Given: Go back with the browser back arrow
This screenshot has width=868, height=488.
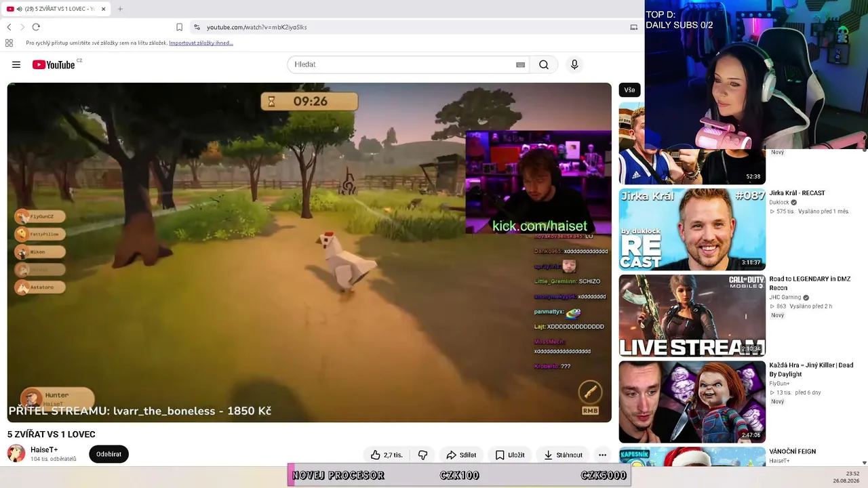Looking at the screenshot, I should 9,27.
